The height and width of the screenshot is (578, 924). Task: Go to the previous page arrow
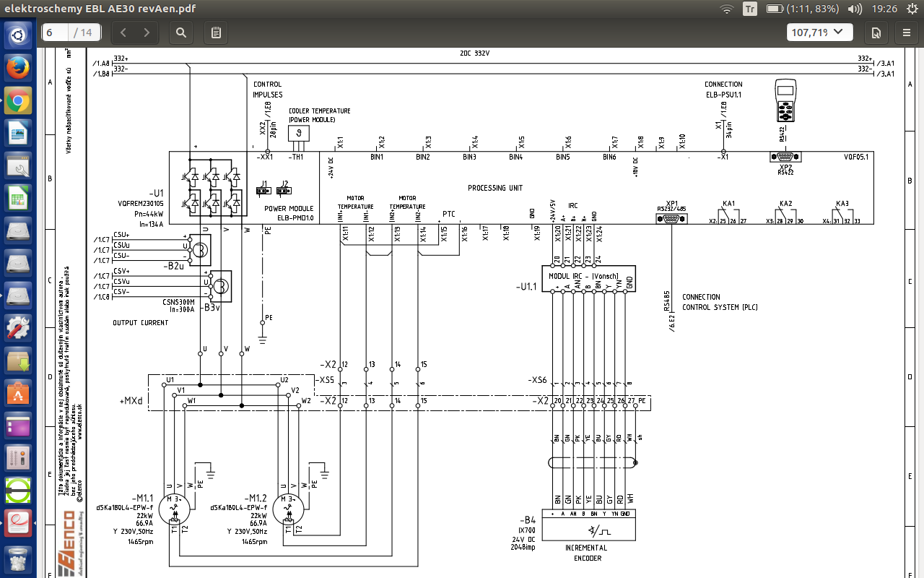(x=123, y=33)
